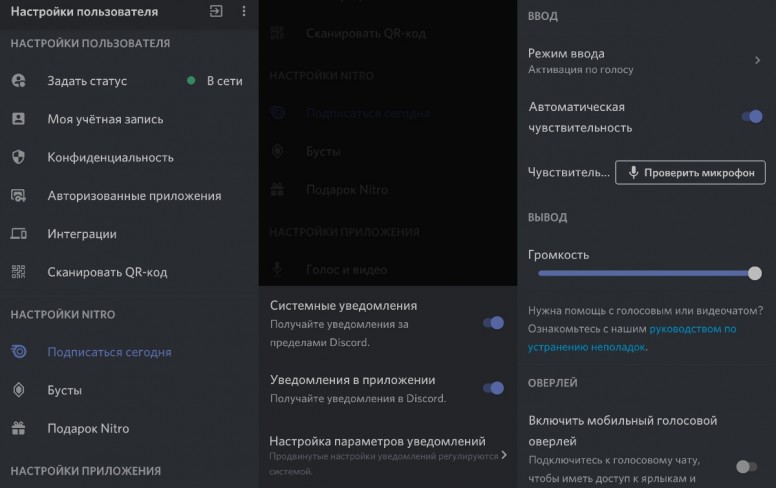Open the руководством по устранению неполадок link

tap(632, 338)
